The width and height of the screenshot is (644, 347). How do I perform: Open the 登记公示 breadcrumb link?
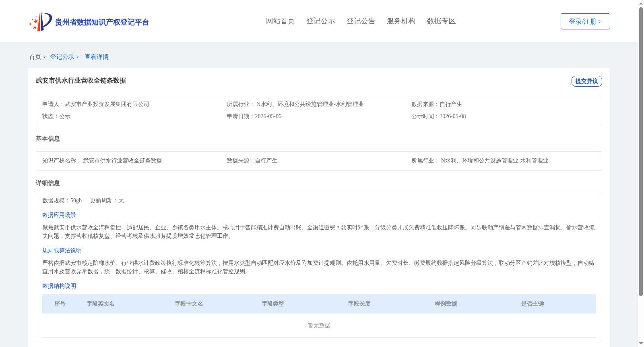point(62,57)
